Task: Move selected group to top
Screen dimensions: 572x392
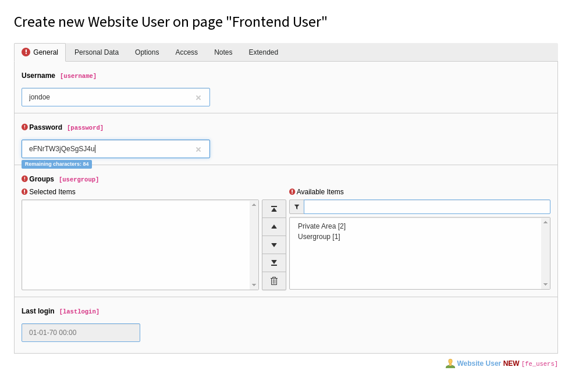Action: [x=274, y=209]
